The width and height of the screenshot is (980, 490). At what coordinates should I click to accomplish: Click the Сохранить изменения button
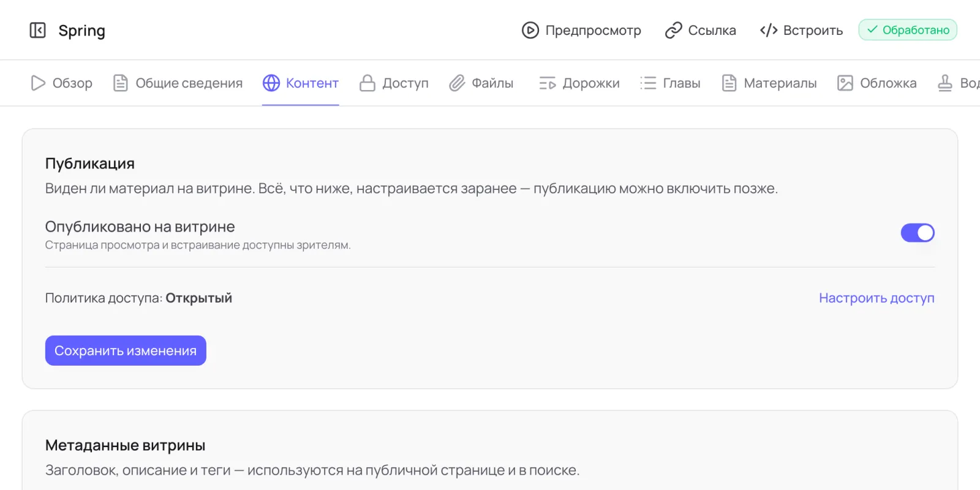pos(126,350)
